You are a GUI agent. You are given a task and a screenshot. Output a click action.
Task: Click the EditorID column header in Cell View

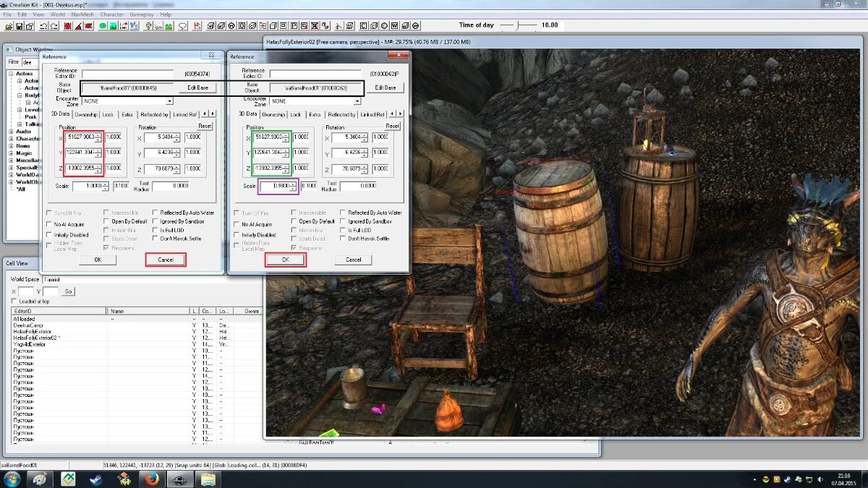pos(60,311)
